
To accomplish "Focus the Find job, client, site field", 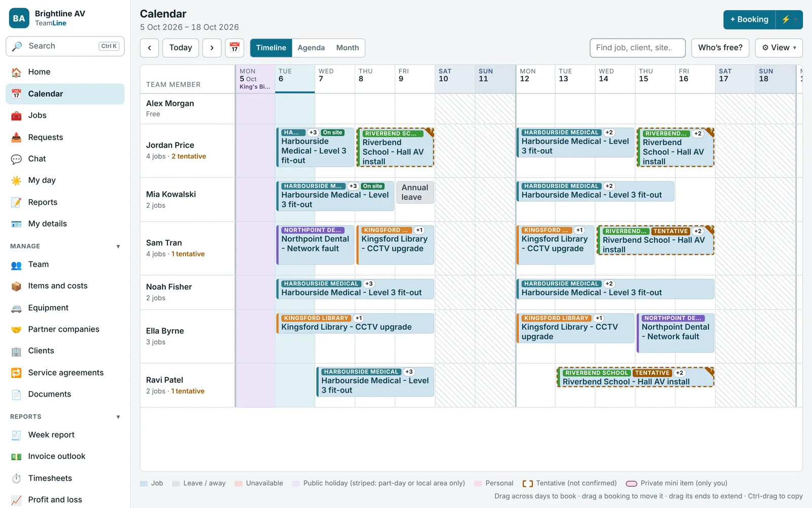I will [x=637, y=48].
